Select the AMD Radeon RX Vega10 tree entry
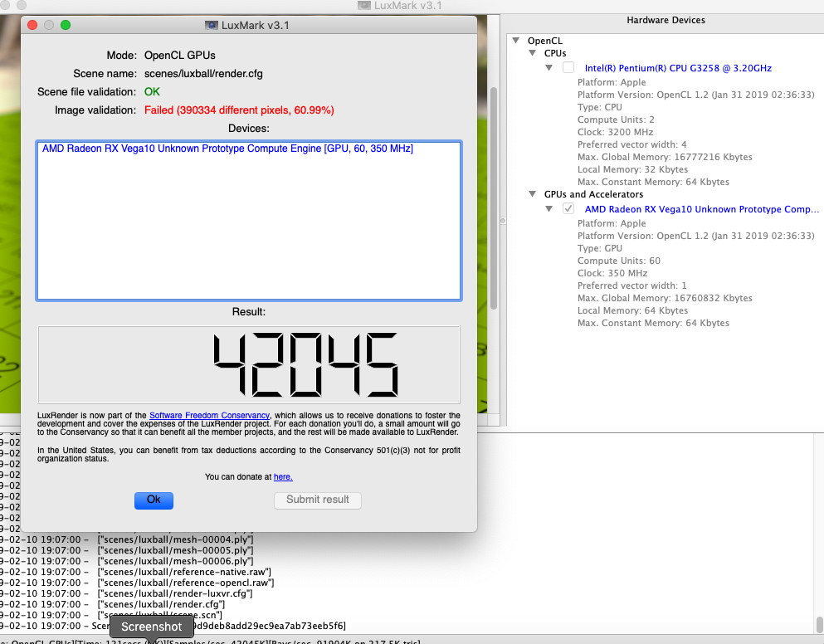The image size is (824, 644). [x=701, y=208]
